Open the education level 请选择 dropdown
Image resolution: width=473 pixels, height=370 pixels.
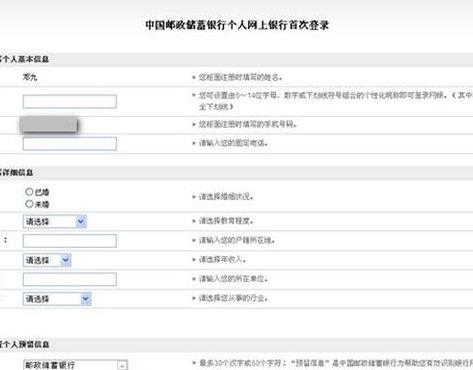click(55, 222)
